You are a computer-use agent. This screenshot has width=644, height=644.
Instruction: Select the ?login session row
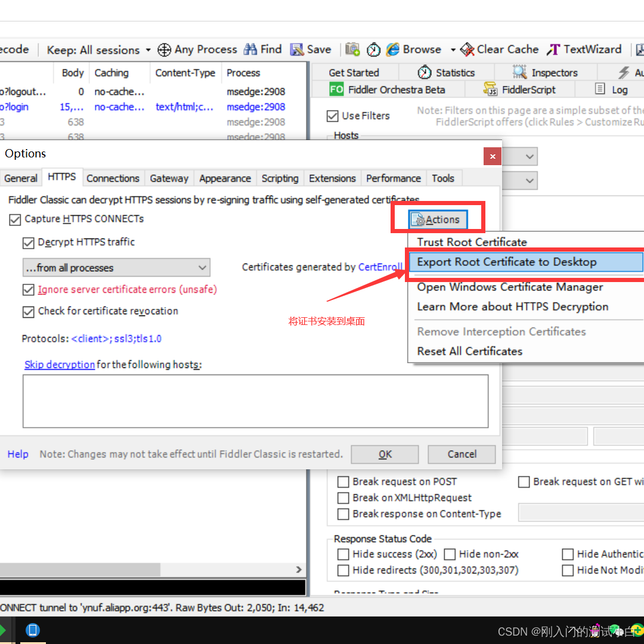click(x=152, y=107)
